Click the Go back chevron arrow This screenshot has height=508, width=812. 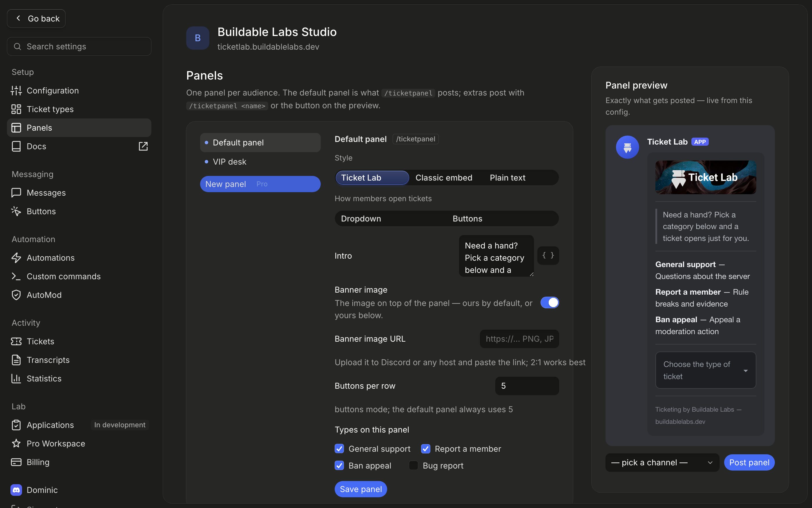pyautogui.click(x=19, y=18)
